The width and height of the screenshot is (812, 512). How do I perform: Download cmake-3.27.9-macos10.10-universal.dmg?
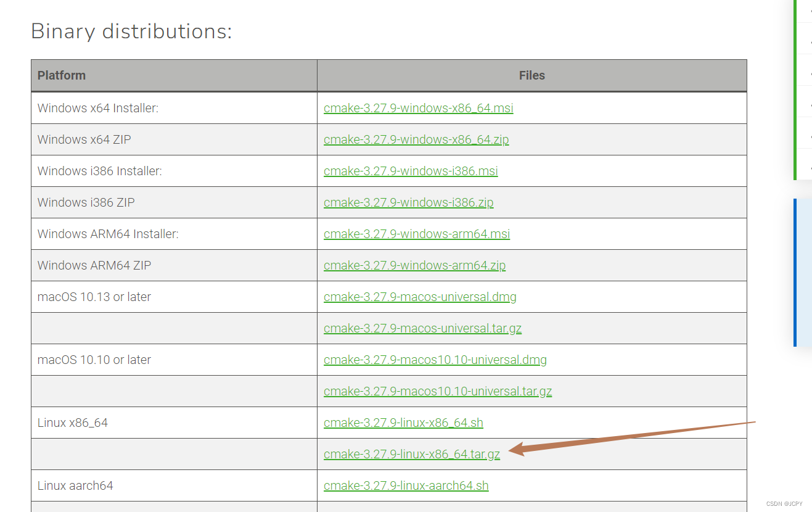(x=435, y=360)
